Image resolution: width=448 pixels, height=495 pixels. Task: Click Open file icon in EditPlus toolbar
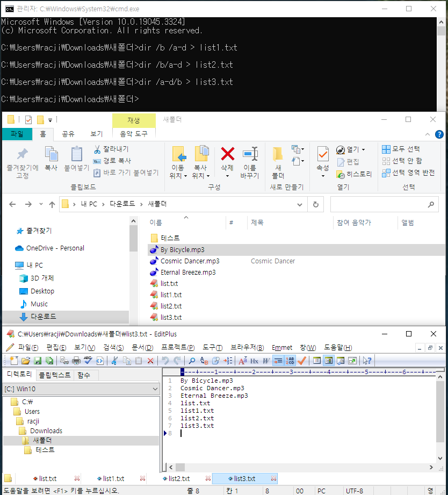coord(26,361)
